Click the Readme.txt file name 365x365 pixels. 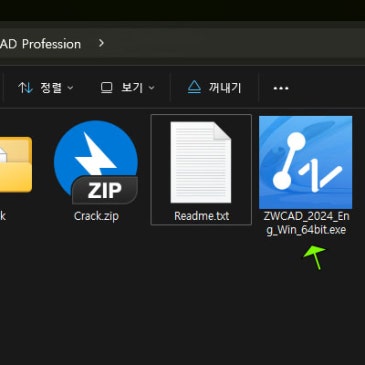pyautogui.click(x=201, y=216)
